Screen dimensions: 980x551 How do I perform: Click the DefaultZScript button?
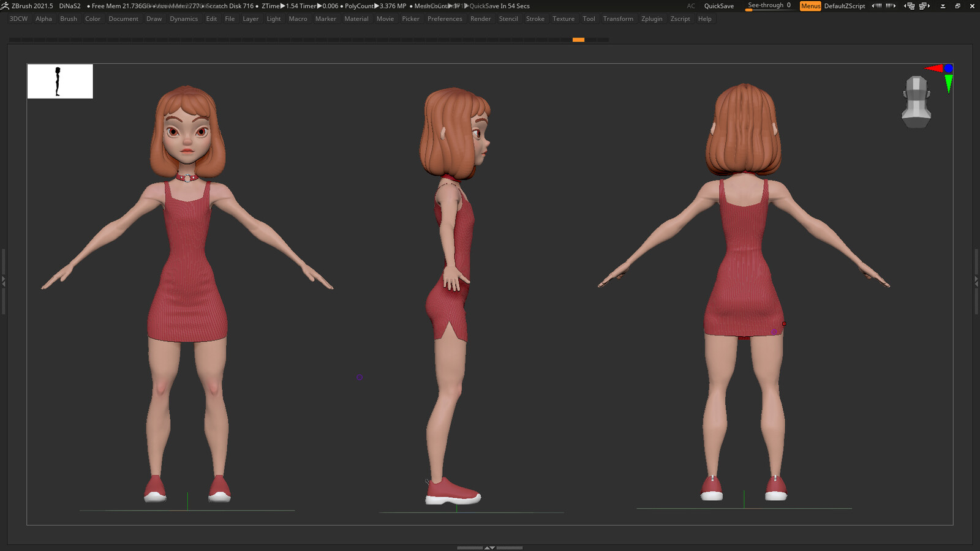point(844,6)
